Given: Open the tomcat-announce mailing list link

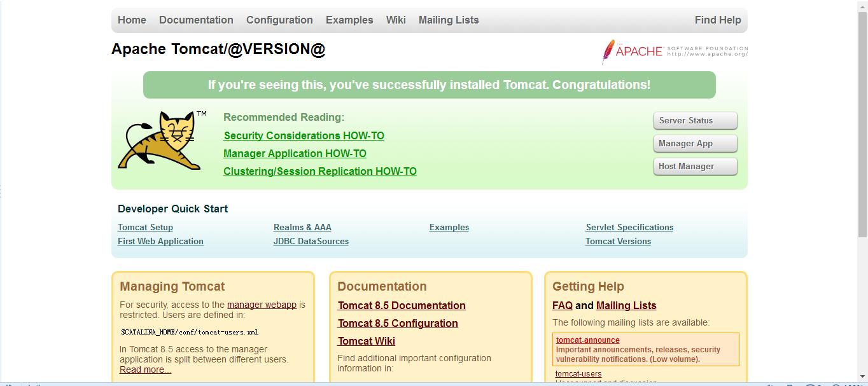Looking at the screenshot, I should point(587,340).
